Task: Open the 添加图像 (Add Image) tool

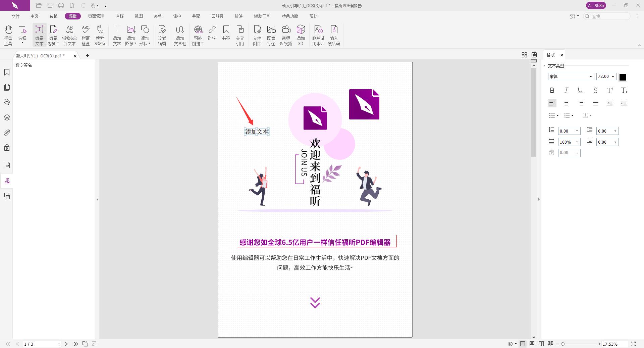Action: point(131,35)
